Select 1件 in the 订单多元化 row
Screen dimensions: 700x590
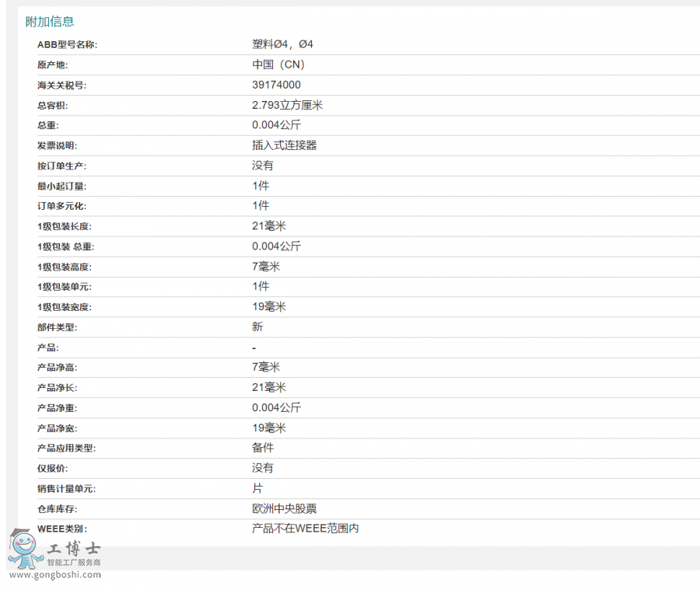[x=261, y=206]
